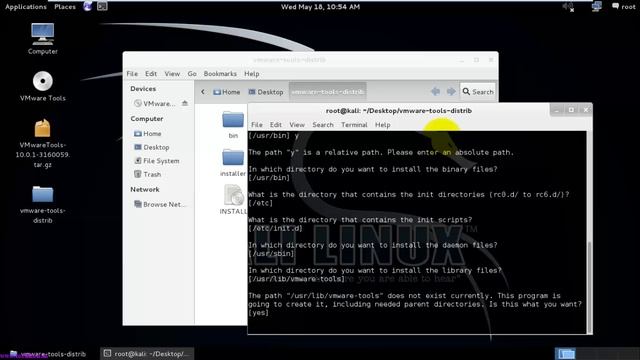Open root user menu in top panel

(624, 7)
